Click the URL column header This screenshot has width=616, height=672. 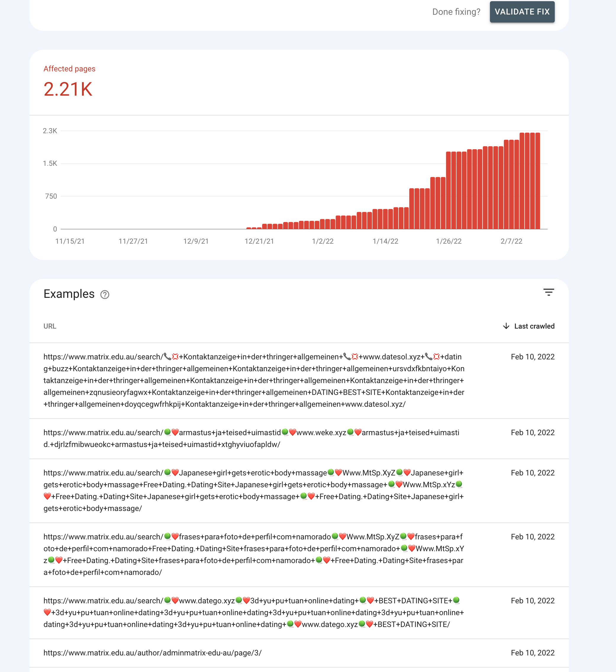(x=50, y=326)
